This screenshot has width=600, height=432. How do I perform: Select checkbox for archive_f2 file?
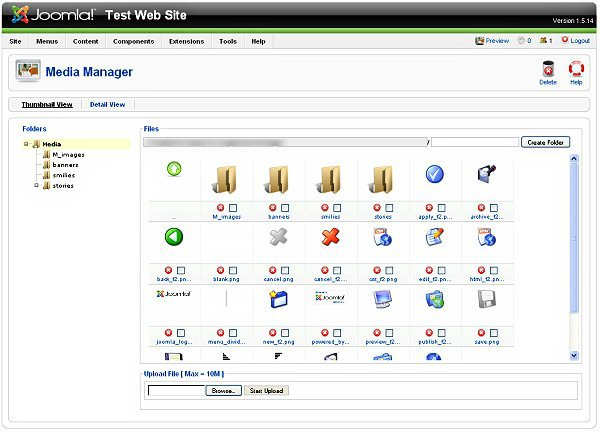coord(494,208)
